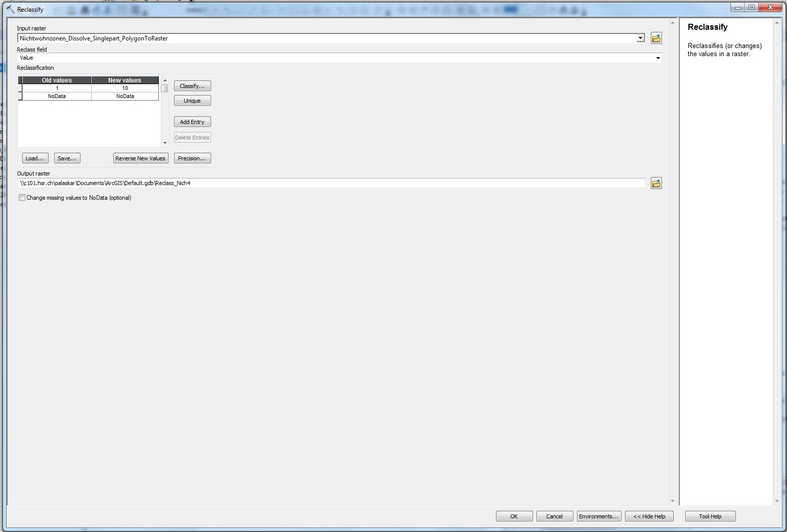Open the Precision... settings
The width and height of the screenshot is (787, 532).
click(x=192, y=158)
